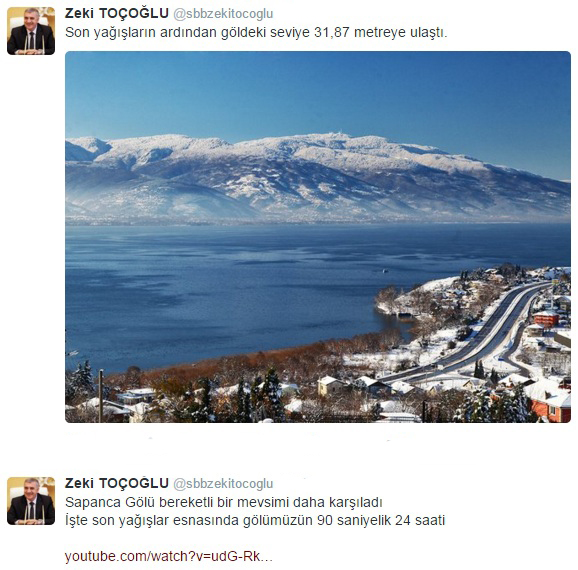Click the Zeki TOÇOĞLU name on the second tweet
Screen dimensions: 578x570
[x=116, y=483]
